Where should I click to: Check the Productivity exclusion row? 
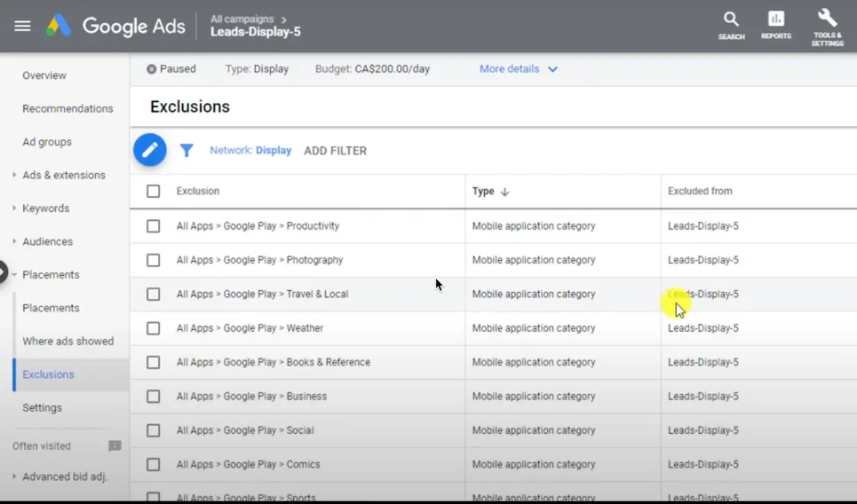click(x=153, y=226)
